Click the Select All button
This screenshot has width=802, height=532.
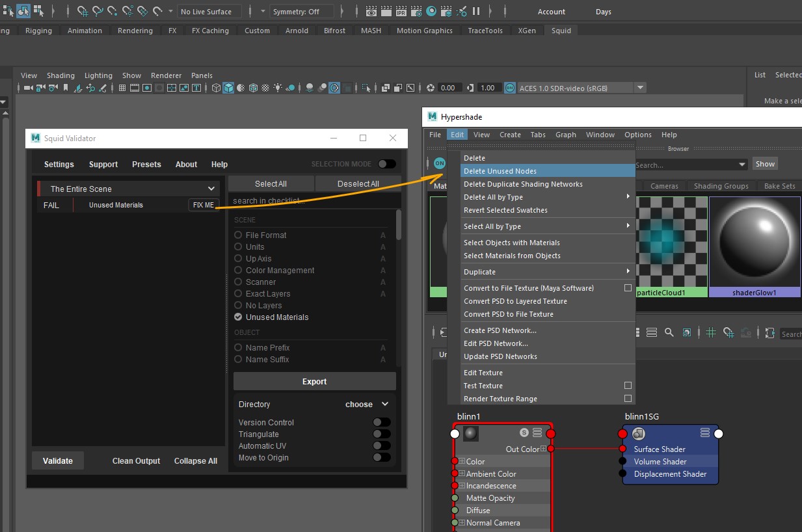point(271,184)
